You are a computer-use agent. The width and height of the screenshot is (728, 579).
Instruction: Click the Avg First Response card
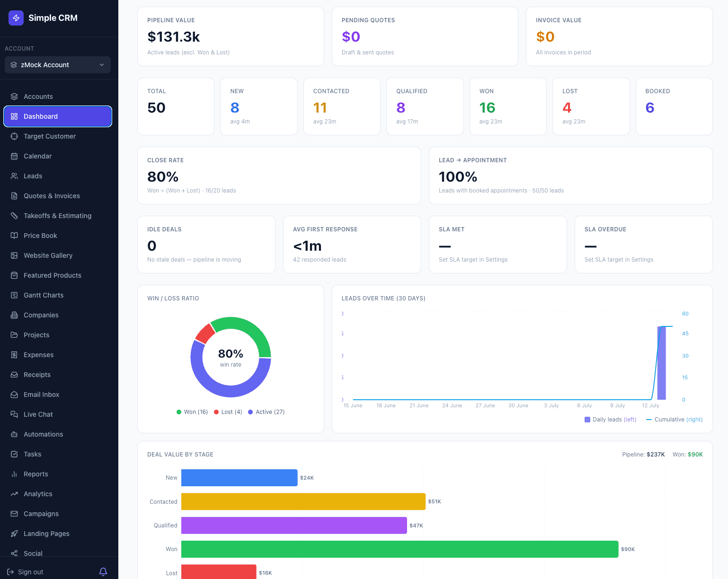(x=352, y=245)
